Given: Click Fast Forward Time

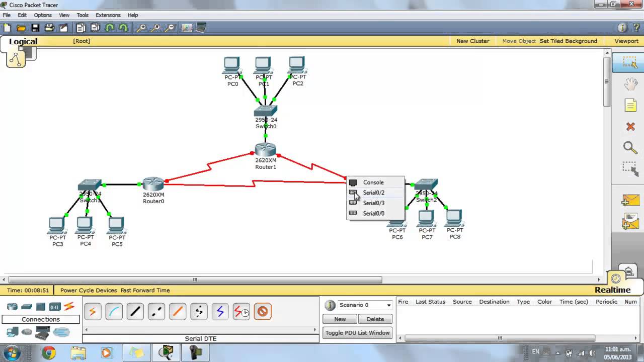Looking at the screenshot, I should [x=145, y=290].
